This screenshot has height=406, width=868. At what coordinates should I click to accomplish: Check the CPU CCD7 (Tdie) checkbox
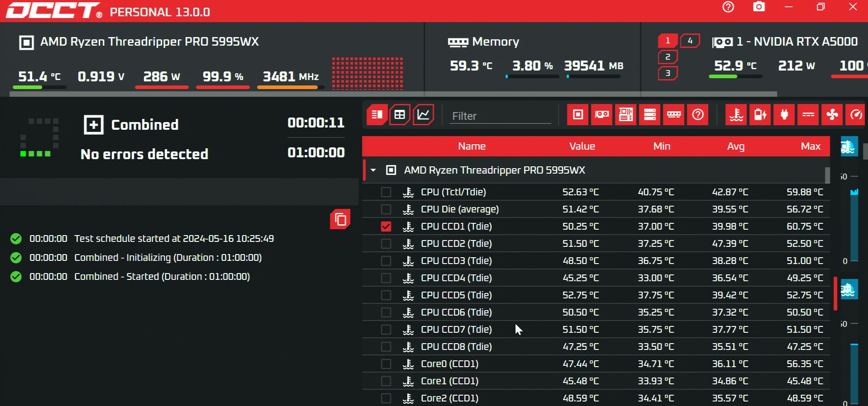point(386,330)
